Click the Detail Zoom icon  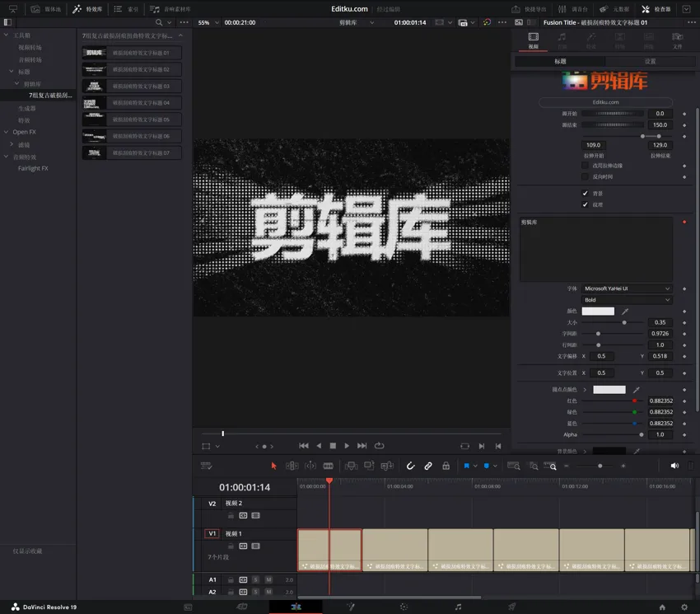534,466
